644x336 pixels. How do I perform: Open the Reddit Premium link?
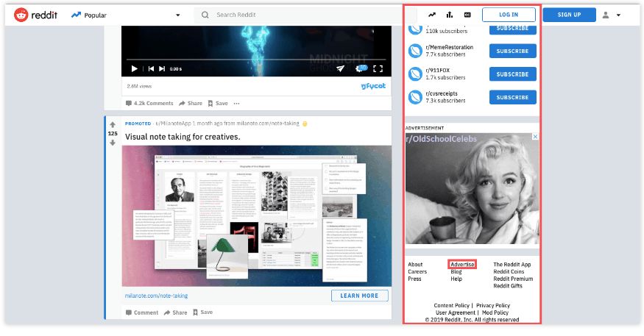pos(514,279)
